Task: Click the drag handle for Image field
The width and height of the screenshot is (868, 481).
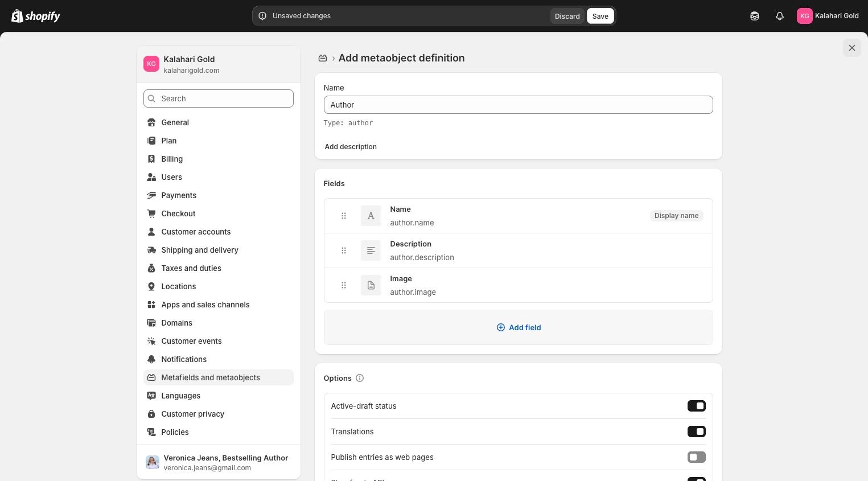Action: pyautogui.click(x=344, y=285)
